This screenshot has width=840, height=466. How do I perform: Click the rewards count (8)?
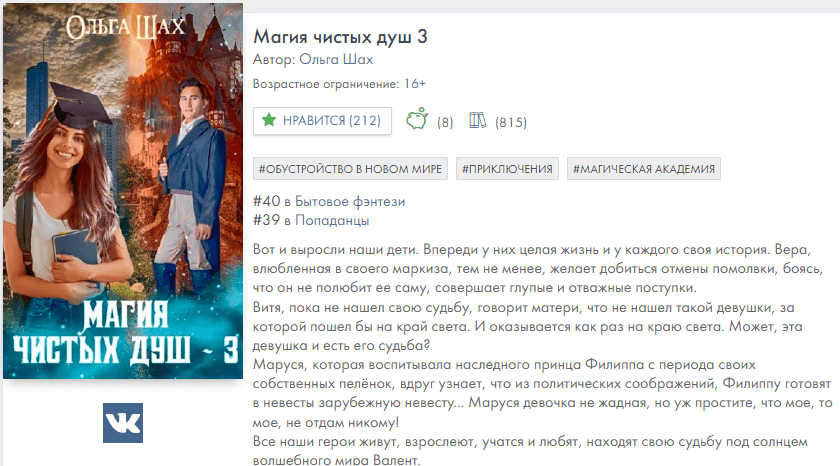point(445,123)
